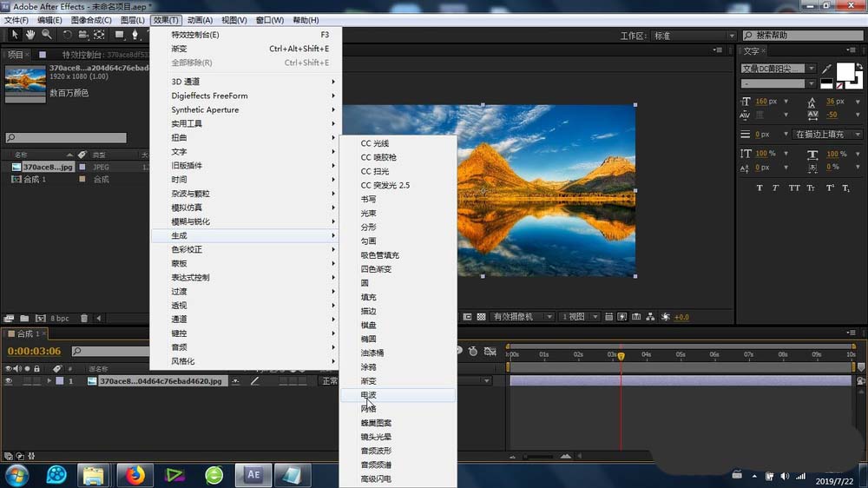Delete selected project item with trash icon
The width and height of the screenshot is (868, 488).
(x=84, y=318)
